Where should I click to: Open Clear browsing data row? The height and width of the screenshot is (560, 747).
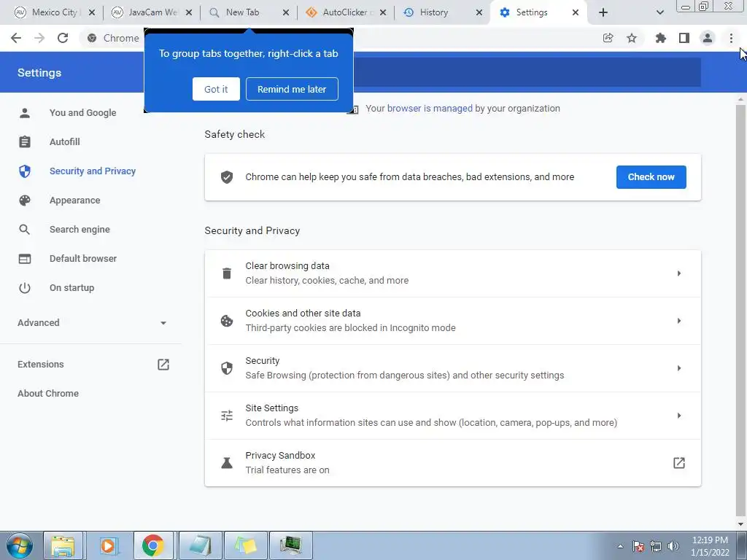452,273
